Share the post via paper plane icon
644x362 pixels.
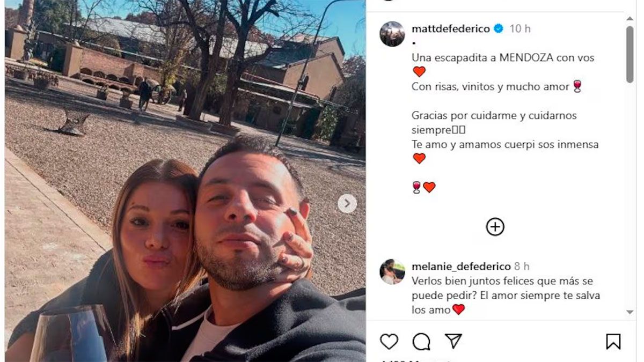[x=453, y=341]
